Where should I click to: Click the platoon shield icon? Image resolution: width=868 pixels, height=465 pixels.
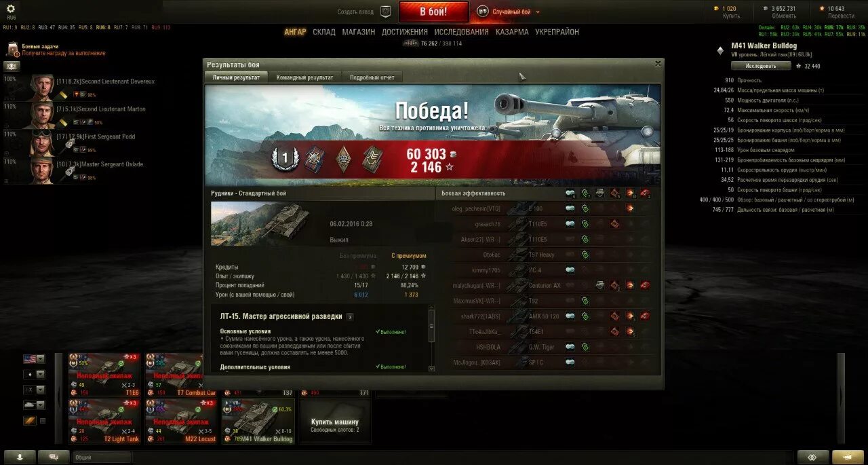[386, 12]
